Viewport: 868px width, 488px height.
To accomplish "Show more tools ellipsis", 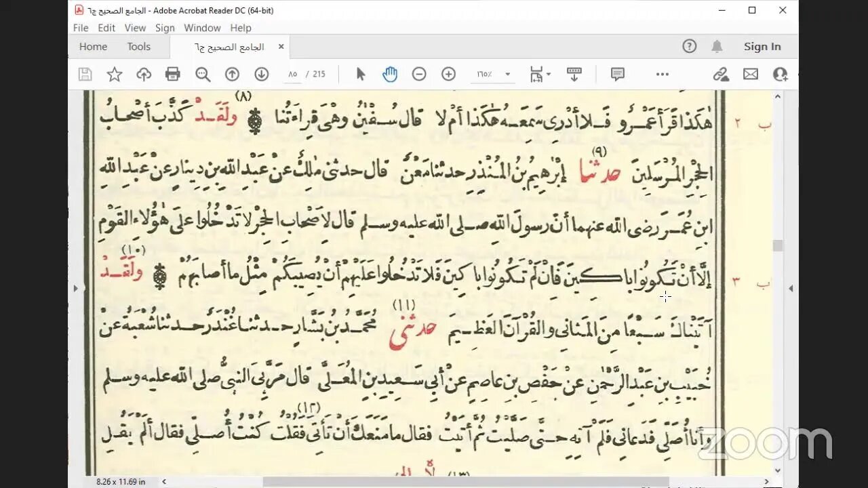I will point(663,75).
